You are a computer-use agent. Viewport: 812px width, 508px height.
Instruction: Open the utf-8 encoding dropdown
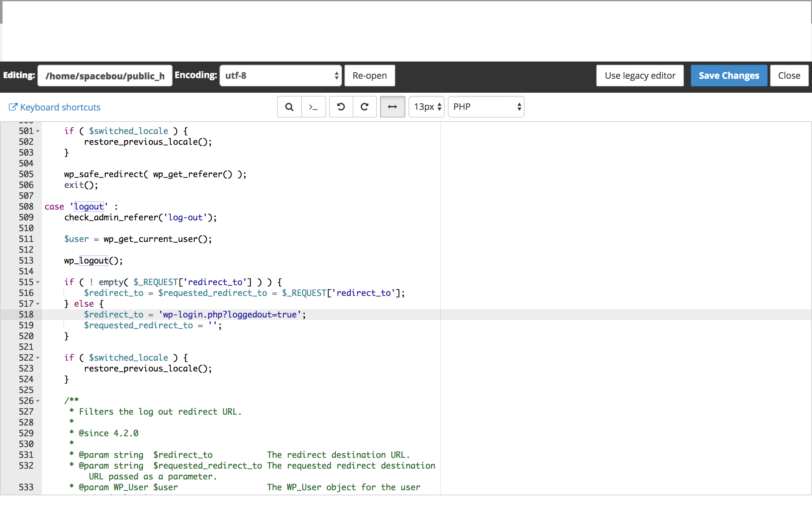click(280, 76)
